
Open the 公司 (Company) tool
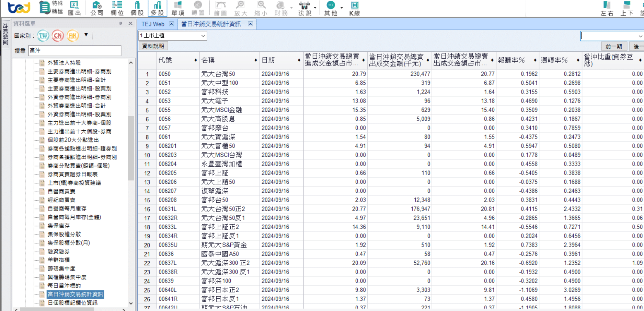[97, 8]
